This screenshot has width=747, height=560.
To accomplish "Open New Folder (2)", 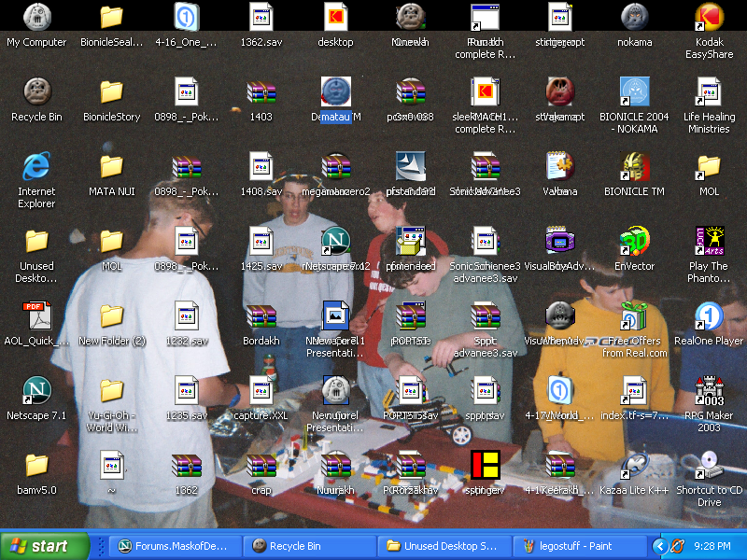I will (x=111, y=317).
